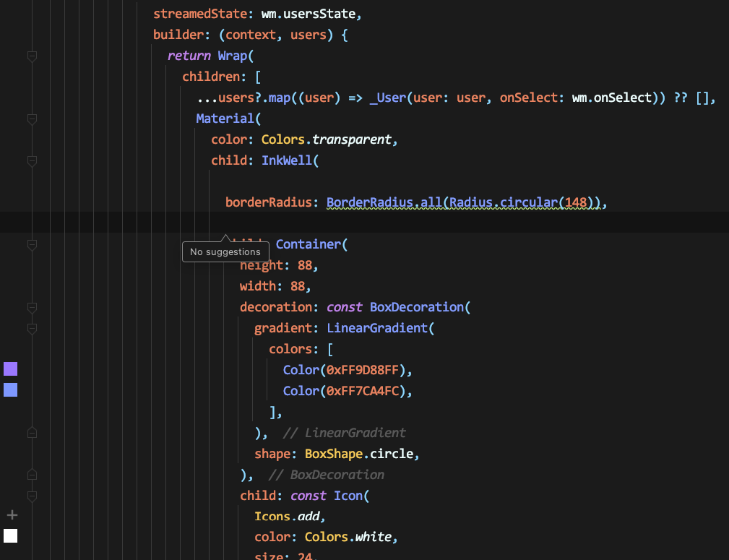Click the blue gutter color preview icon

coord(10,390)
